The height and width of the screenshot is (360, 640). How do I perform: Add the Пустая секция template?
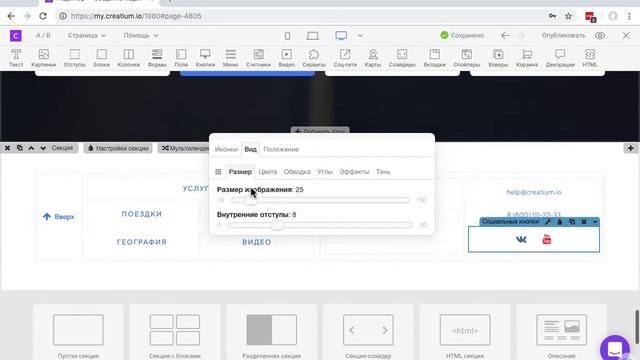78,333
